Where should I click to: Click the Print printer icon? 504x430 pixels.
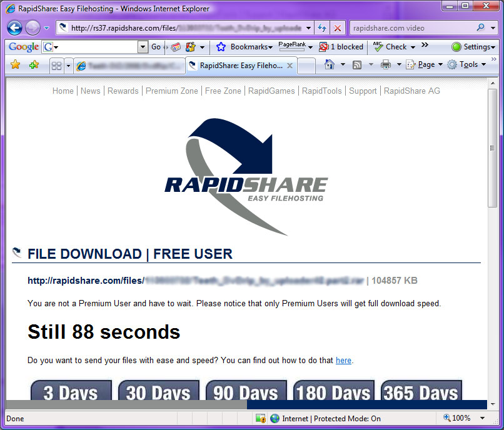click(x=386, y=64)
